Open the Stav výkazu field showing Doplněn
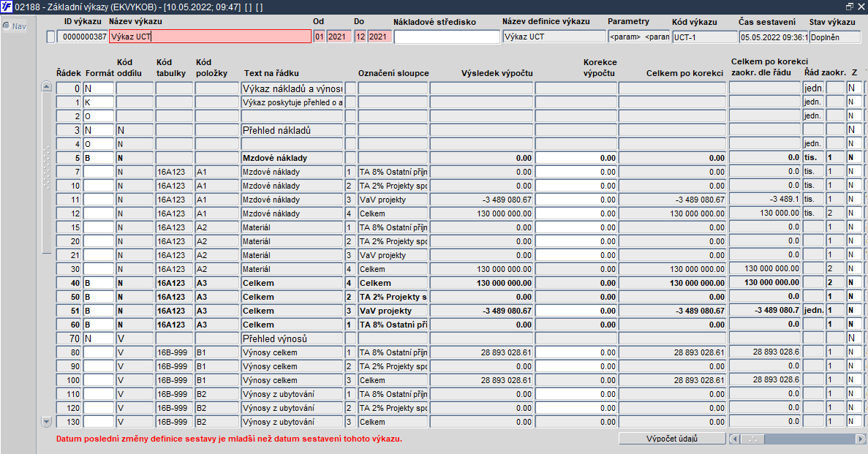Screen dimensions: 868x454 click(835, 37)
